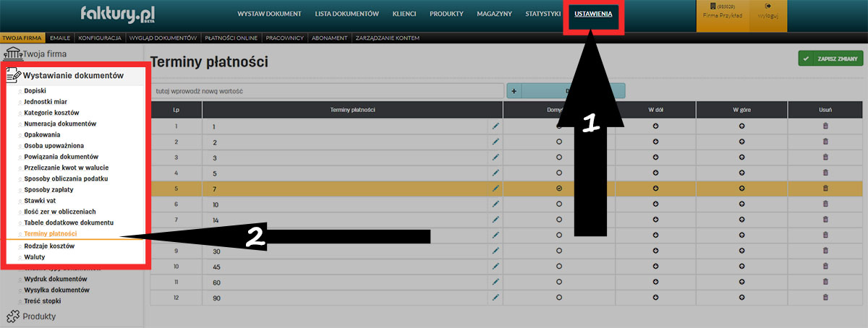Viewport: 868px width, 328px height.
Task: Click the green plus add icon
Action: 513,91
